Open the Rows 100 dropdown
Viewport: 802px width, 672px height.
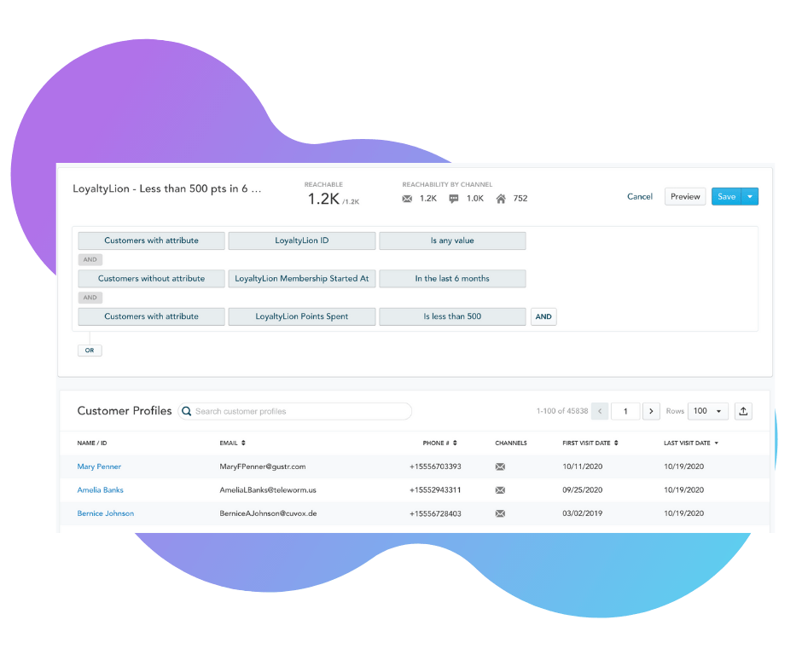(708, 411)
